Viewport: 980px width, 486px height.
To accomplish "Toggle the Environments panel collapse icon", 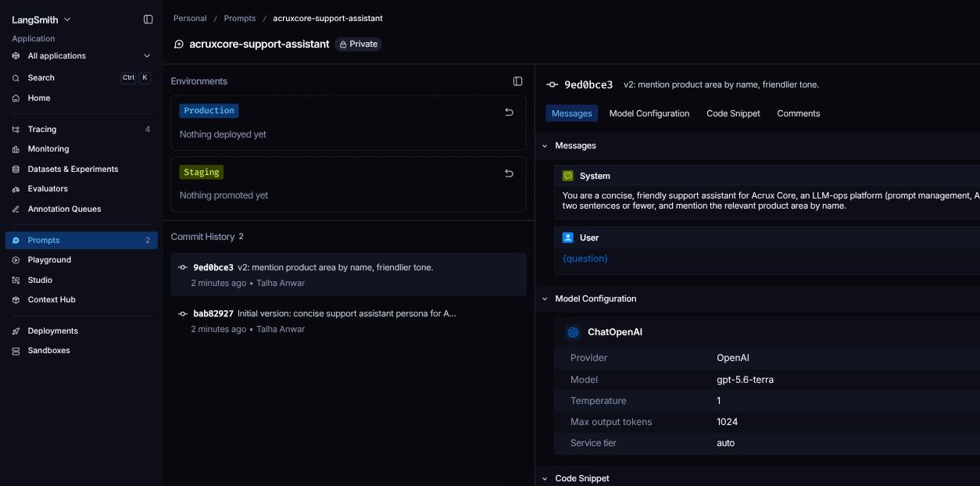I will coord(517,81).
